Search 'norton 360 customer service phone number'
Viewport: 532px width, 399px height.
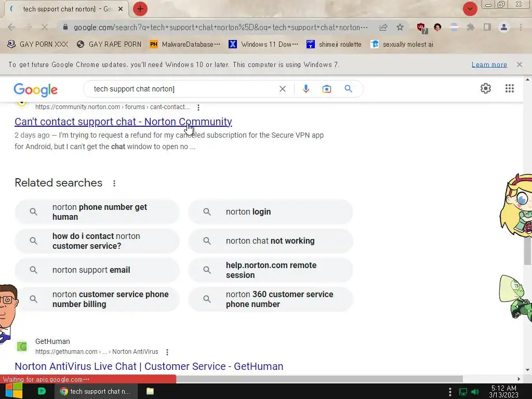point(270,299)
